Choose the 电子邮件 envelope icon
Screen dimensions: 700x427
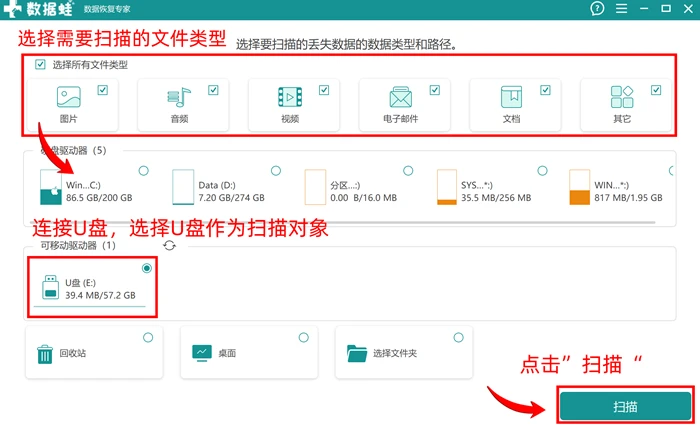click(400, 97)
